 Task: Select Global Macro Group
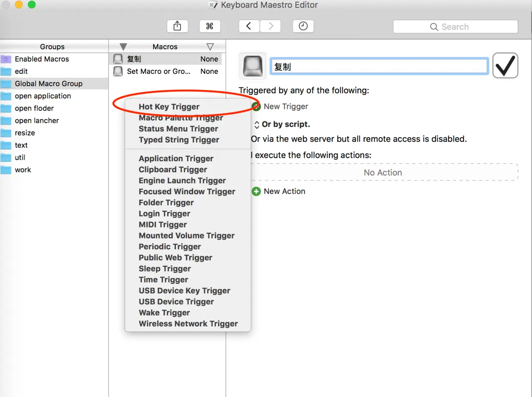tap(54, 84)
